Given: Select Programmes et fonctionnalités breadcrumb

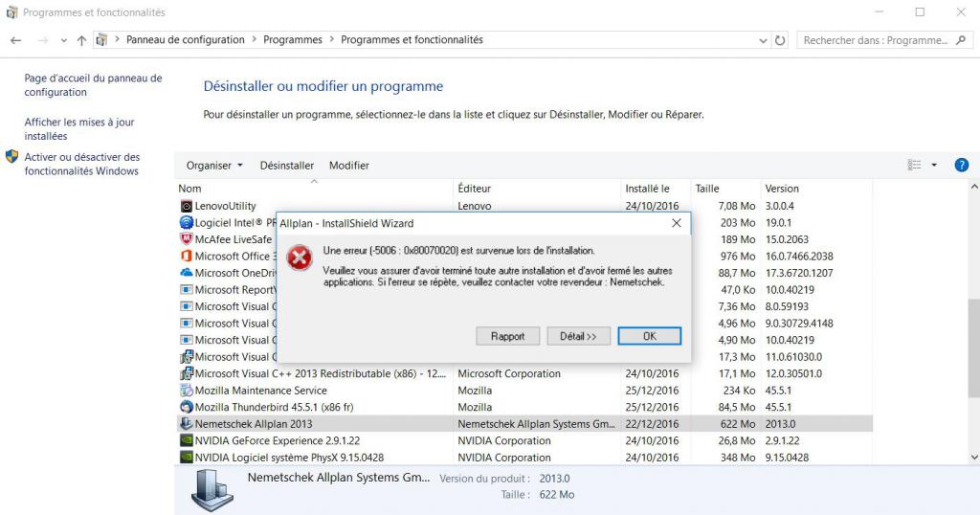Looking at the screenshot, I should coord(412,39).
